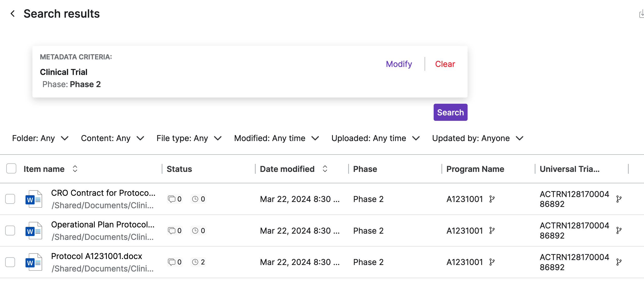Tick the Operational Plan Protocol checkbox
The height and width of the screenshot is (307, 644).
click(10, 231)
